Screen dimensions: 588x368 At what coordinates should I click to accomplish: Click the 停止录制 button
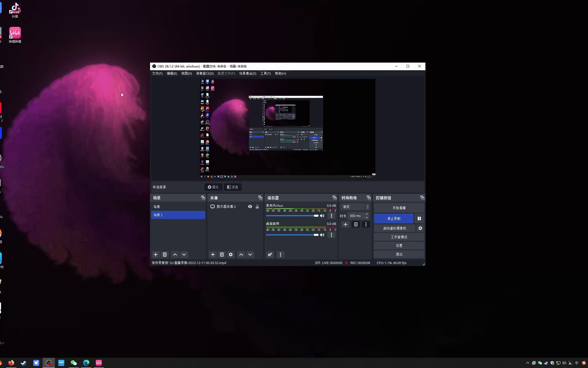[394, 218]
